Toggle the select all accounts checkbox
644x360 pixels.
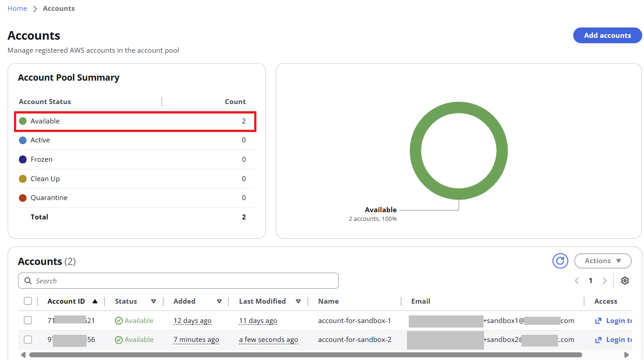pyautogui.click(x=28, y=301)
